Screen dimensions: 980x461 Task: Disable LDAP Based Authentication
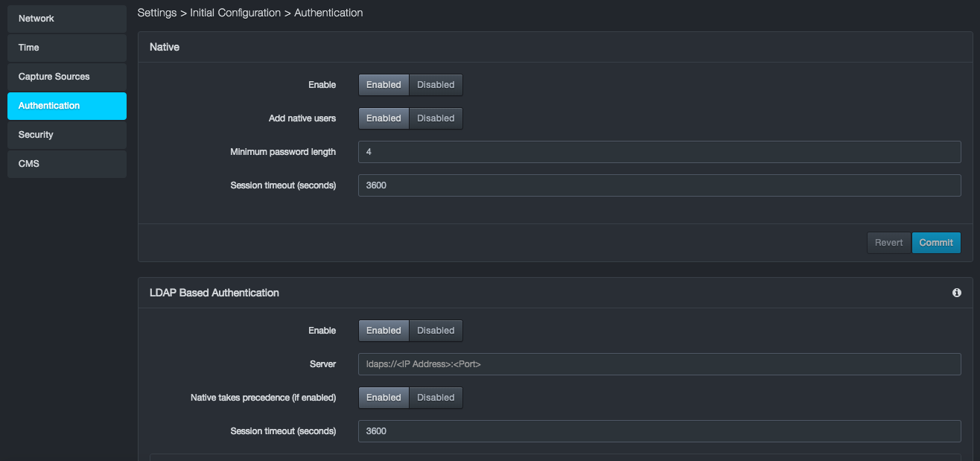click(x=436, y=331)
